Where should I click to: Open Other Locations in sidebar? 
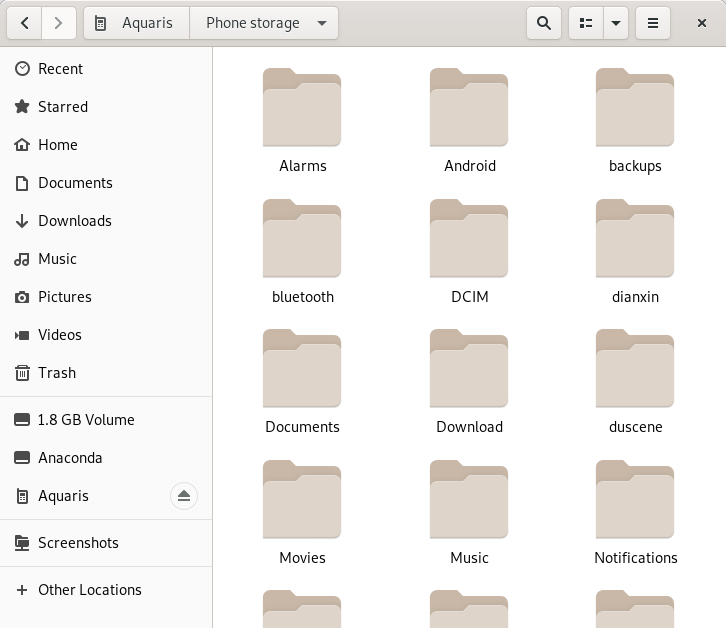(x=89, y=590)
